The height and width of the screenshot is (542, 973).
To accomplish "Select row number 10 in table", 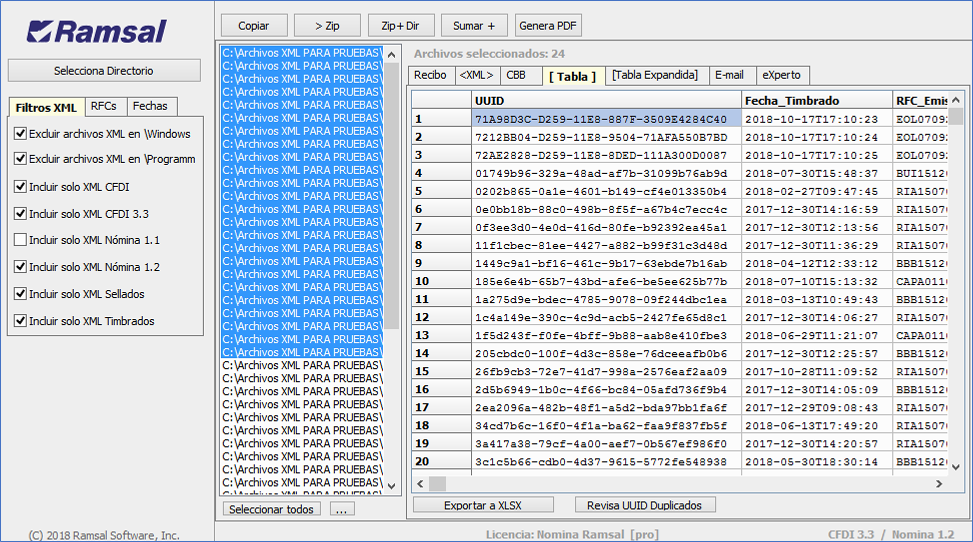I will pos(441,281).
